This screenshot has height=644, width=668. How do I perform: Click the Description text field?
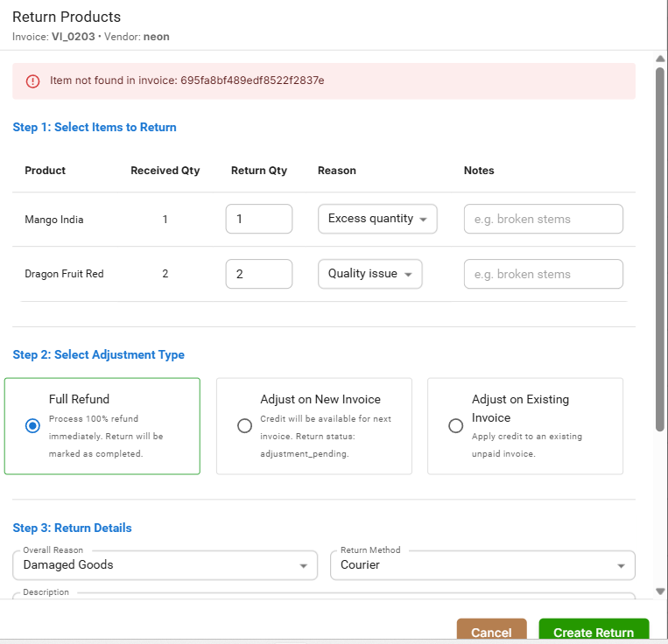tap(324, 596)
